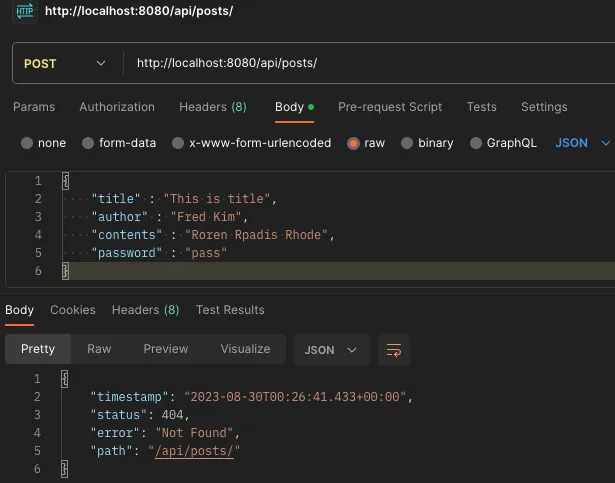The image size is (615, 483).
Task: Switch to the Params tab
Action: 34,107
